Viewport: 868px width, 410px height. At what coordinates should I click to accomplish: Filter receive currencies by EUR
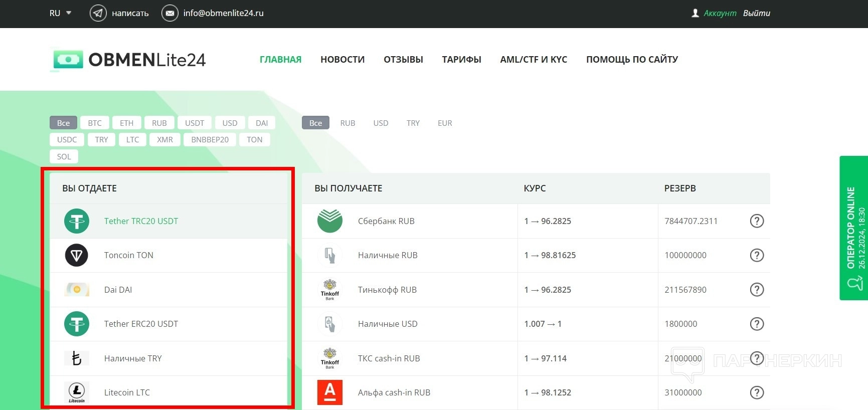(x=445, y=123)
